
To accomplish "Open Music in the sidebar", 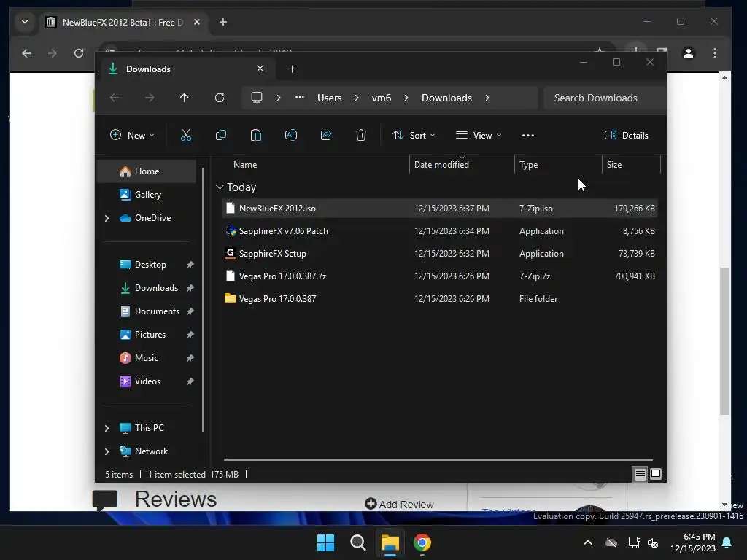I will pyautogui.click(x=146, y=357).
